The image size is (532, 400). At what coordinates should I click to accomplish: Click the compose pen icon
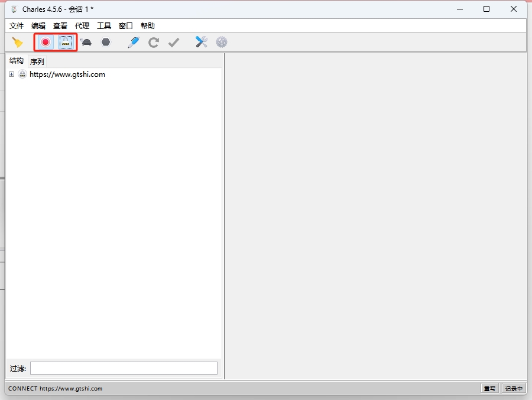click(x=134, y=43)
